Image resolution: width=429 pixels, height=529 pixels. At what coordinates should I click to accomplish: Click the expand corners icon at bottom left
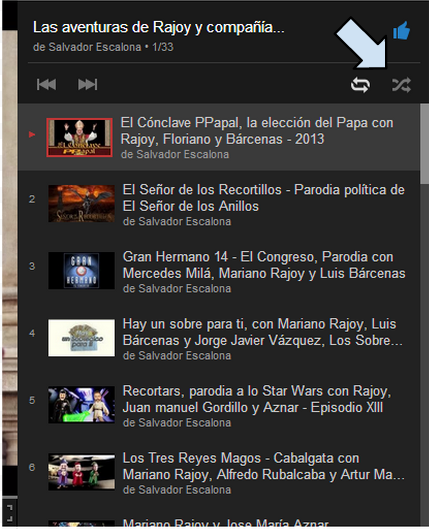(x=10, y=513)
